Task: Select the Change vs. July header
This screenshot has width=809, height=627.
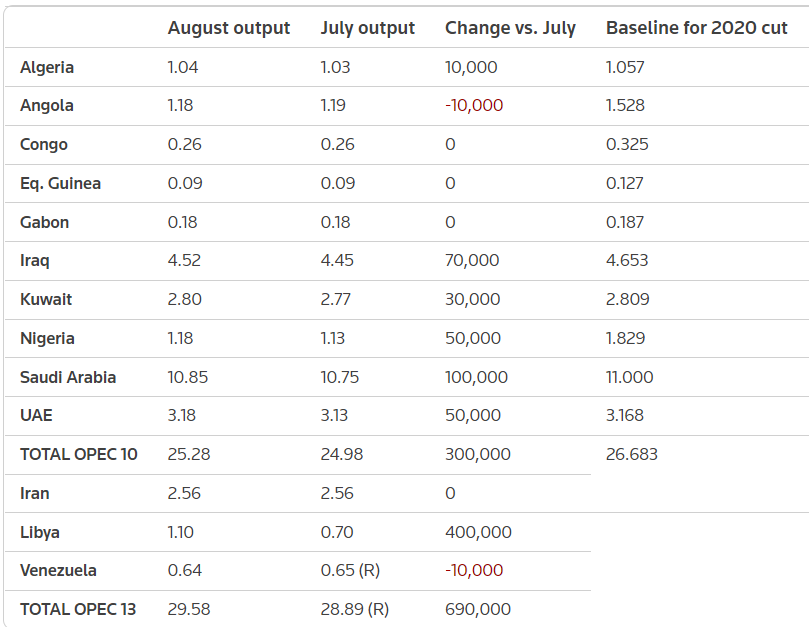Action: pos(510,28)
